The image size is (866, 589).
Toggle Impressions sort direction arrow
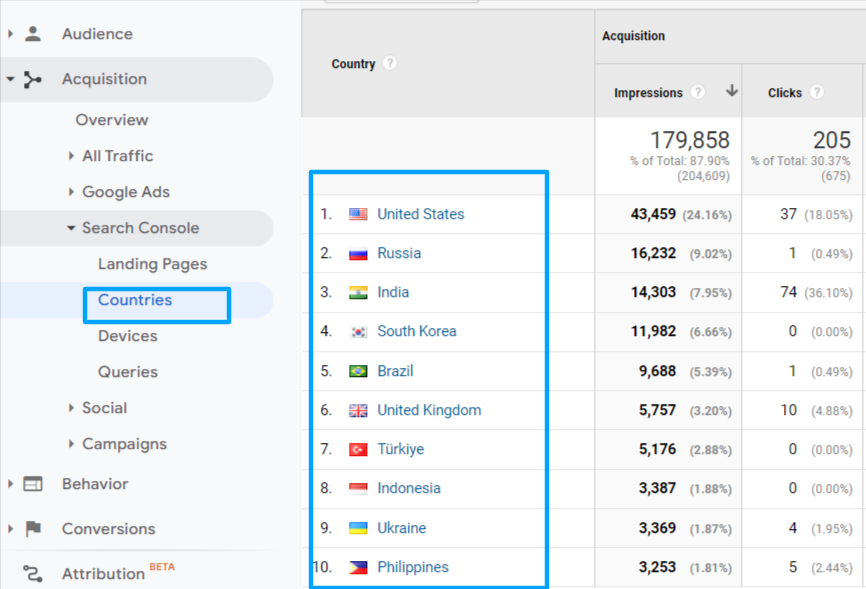[x=733, y=92]
